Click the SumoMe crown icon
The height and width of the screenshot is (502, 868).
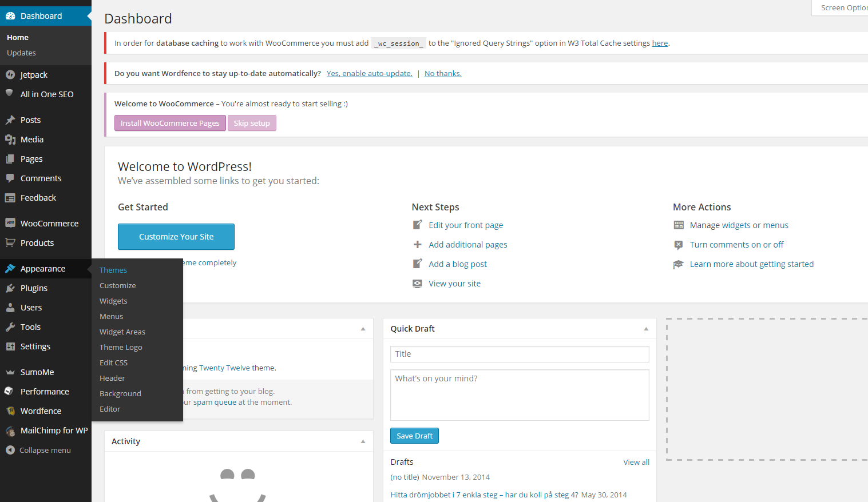[x=10, y=372]
